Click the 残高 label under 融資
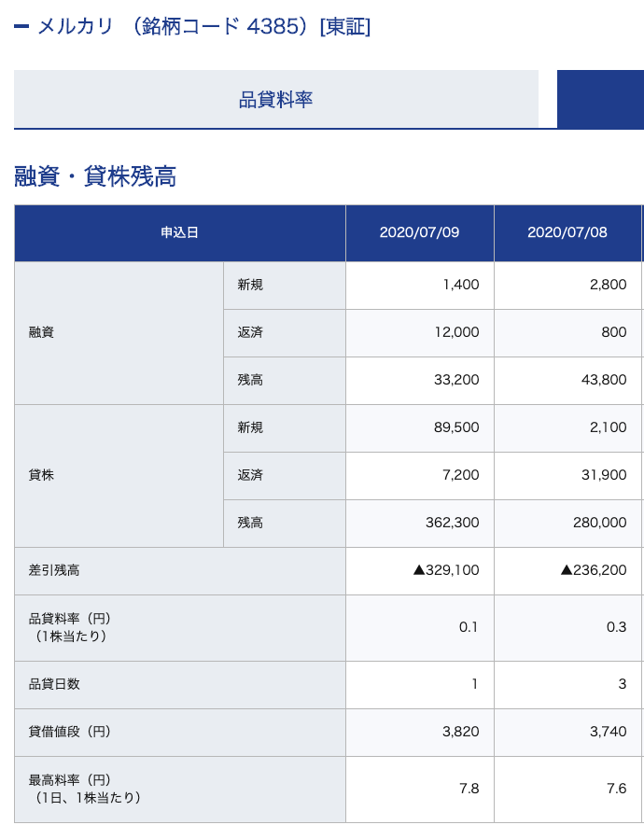The width and height of the screenshot is (644, 825). (250, 380)
